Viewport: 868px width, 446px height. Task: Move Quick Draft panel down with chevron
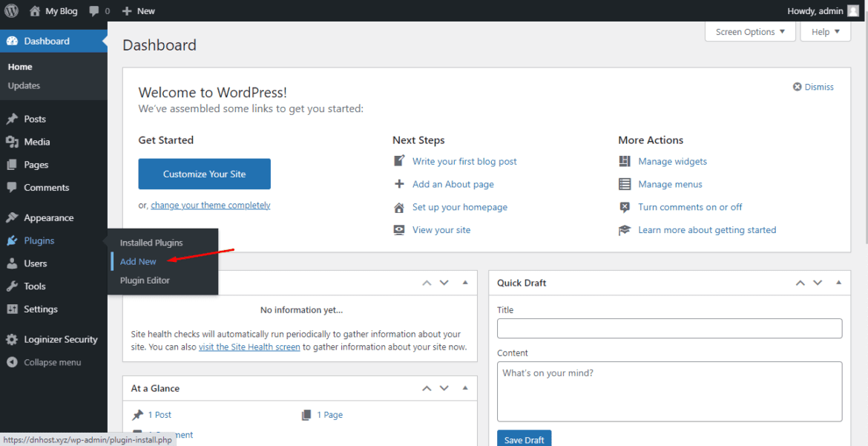click(x=818, y=283)
